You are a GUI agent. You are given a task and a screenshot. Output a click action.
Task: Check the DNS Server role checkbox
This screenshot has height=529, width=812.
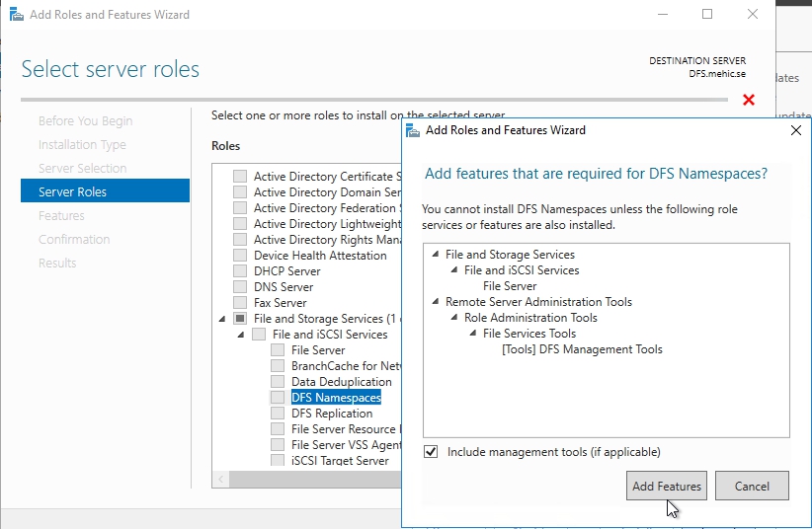(240, 287)
